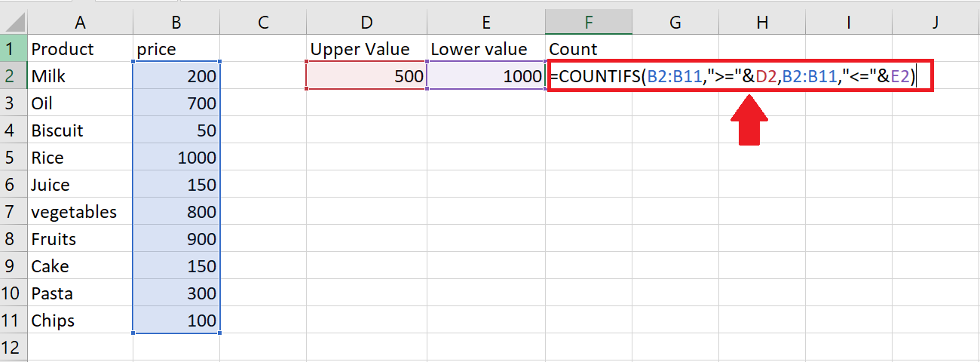Select column F header

click(x=589, y=23)
